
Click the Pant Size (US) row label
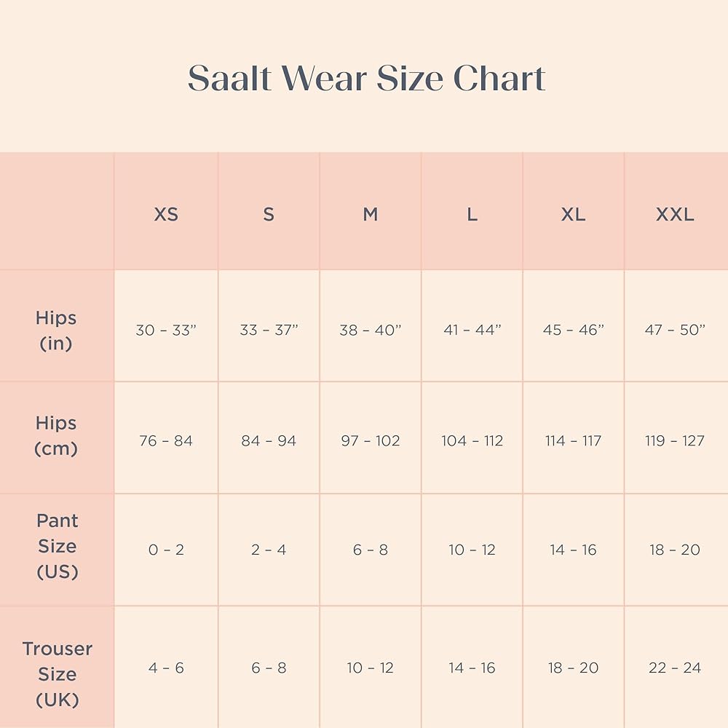pos(57,546)
